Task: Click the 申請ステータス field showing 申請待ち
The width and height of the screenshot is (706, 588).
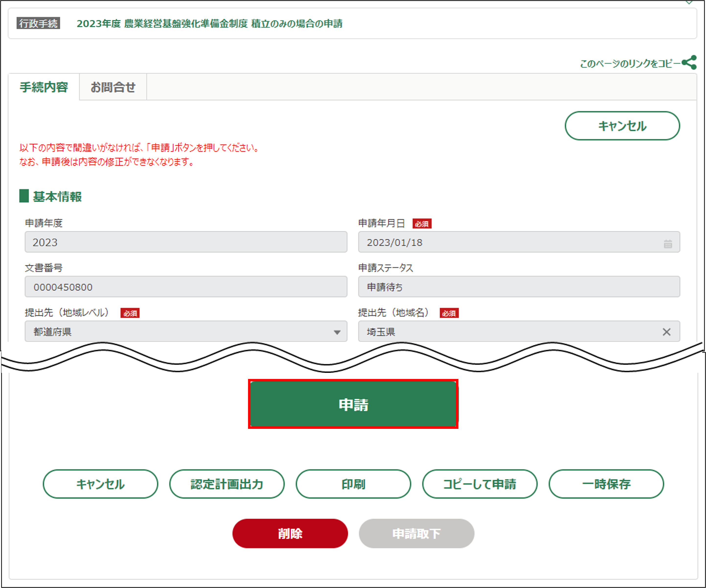Action: coord(519,287)
